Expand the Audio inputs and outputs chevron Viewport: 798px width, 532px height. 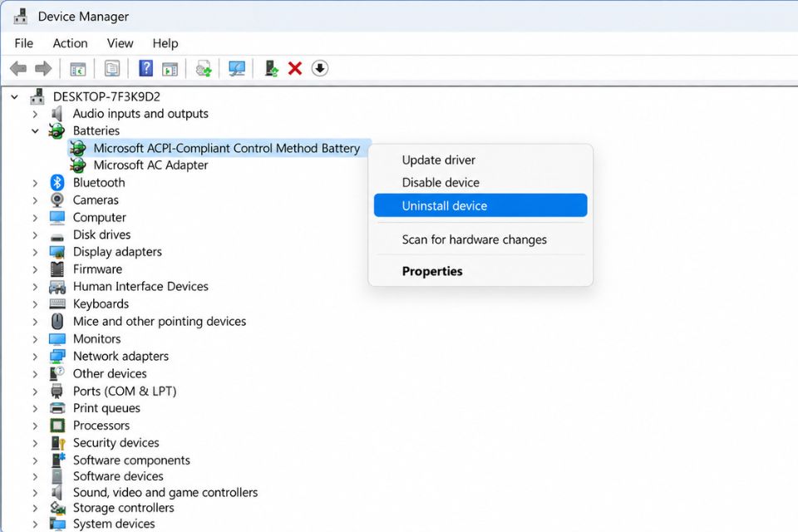click(35, 114)
